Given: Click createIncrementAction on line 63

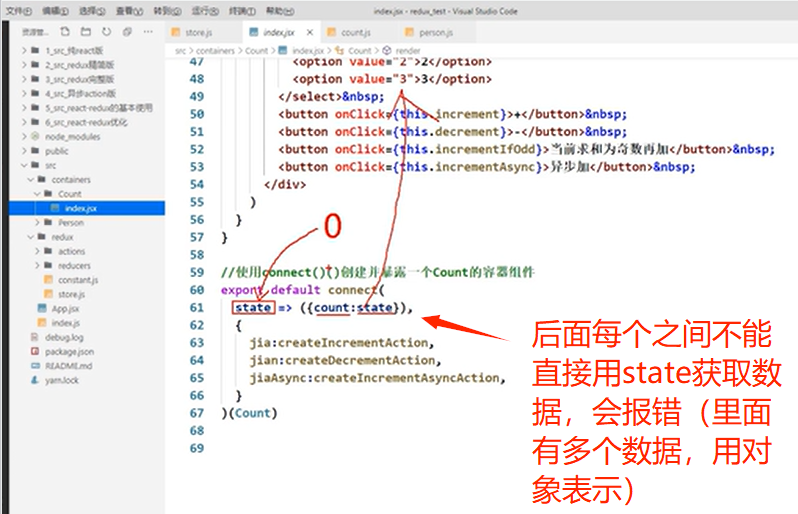Looking at the screenshot, I should coord(353,342).
